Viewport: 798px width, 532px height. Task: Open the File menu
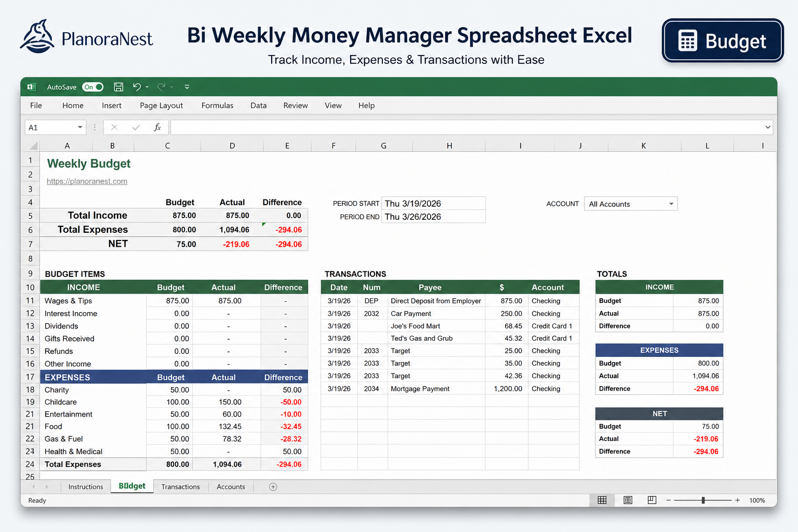pos(36,105)
